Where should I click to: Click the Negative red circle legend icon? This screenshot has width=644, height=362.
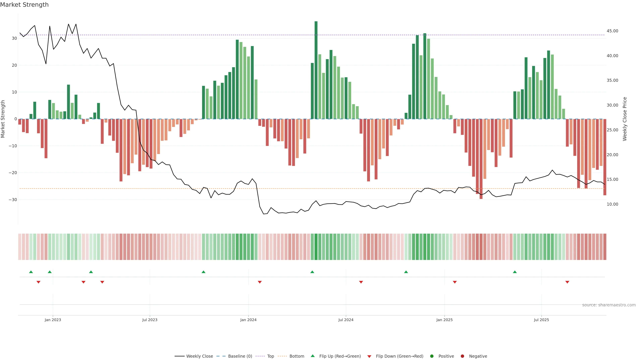pyautogui.click(x=462, y=356)
